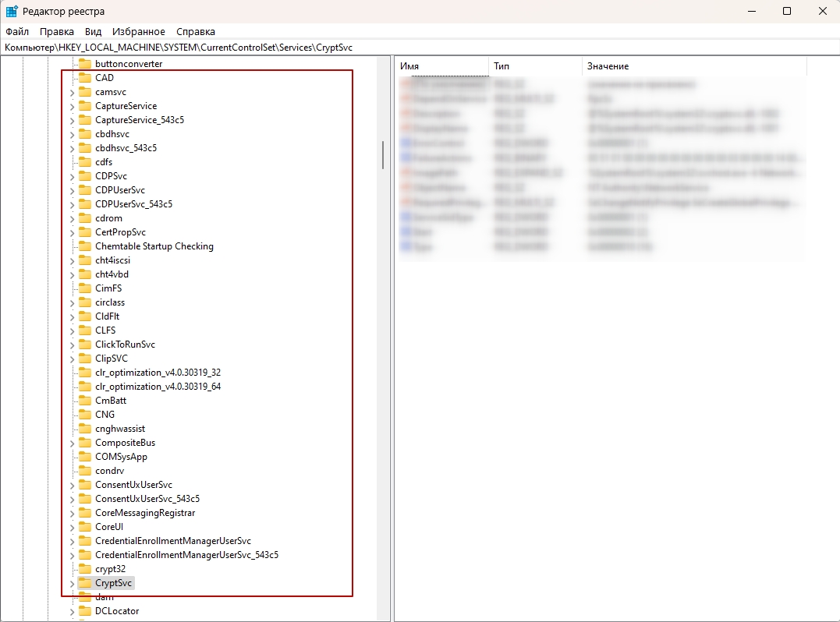Open the Файл menu
The width and height of the screenshot is (840, 622).
click(16, 32)
